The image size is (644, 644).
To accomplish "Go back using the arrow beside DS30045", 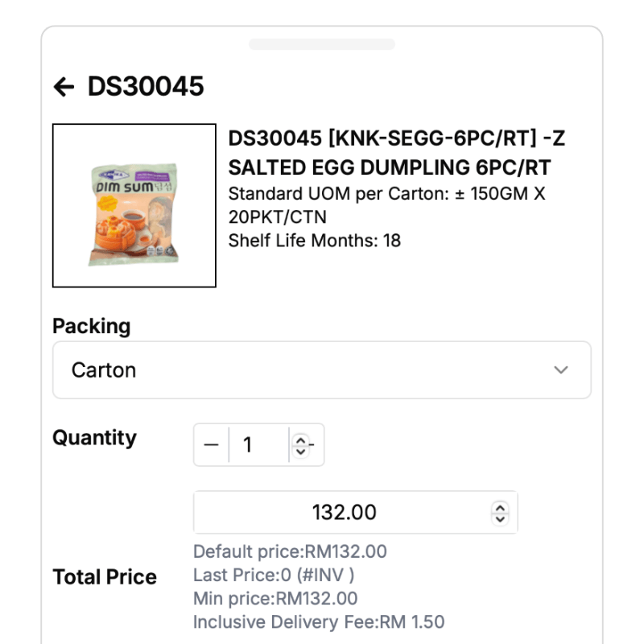I will (64, 87).
